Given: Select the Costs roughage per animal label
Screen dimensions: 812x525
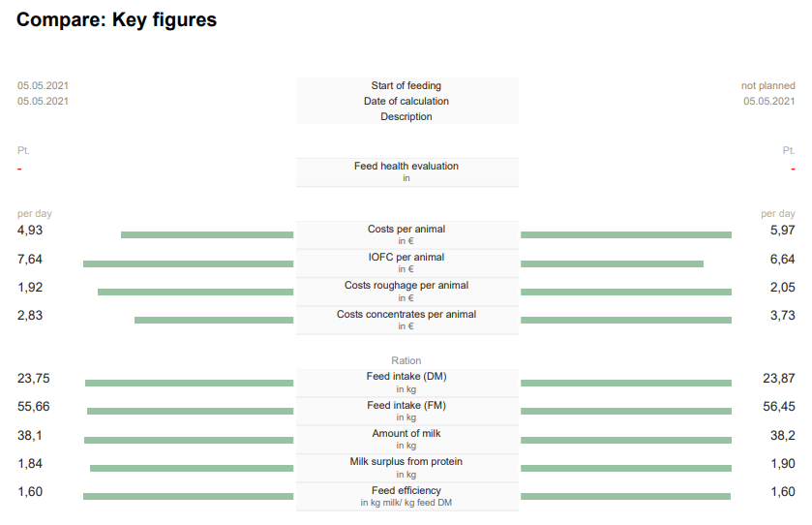Looking at the screenshot, I should pyautogui.click(x=406, y=285).
